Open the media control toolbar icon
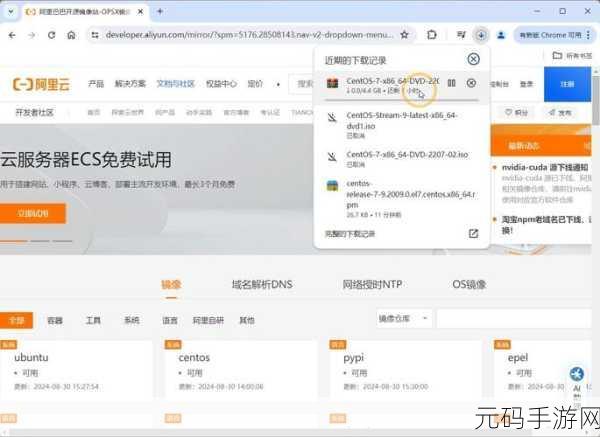Viewport: 600px width, 437px height. [x=461, y=35]
